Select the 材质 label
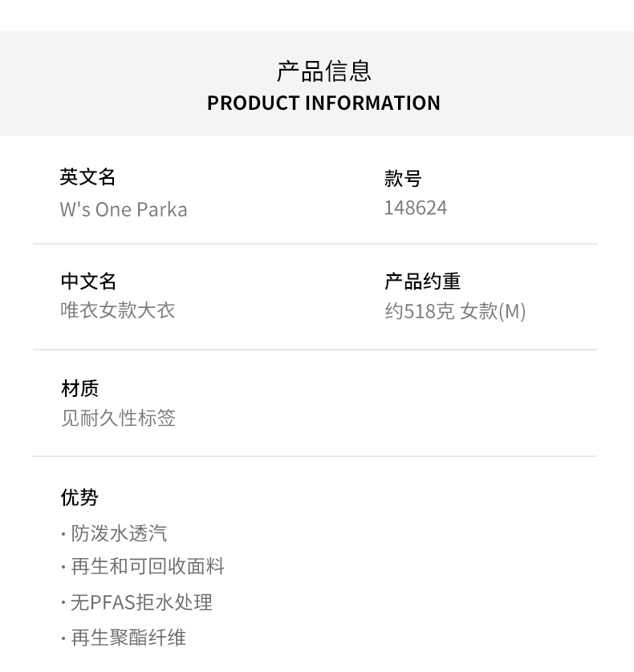Image resolution: width=634 pixels, height=672 pixels. pos(79,389)
